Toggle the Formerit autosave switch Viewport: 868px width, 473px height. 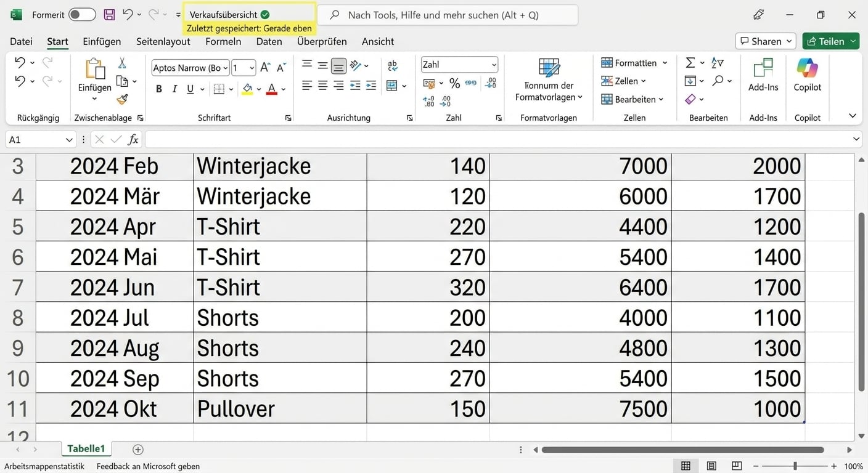(82, 15)
